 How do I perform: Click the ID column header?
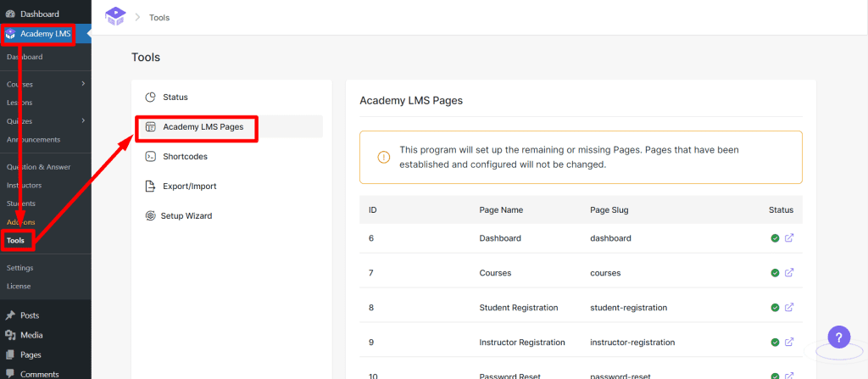373,210
